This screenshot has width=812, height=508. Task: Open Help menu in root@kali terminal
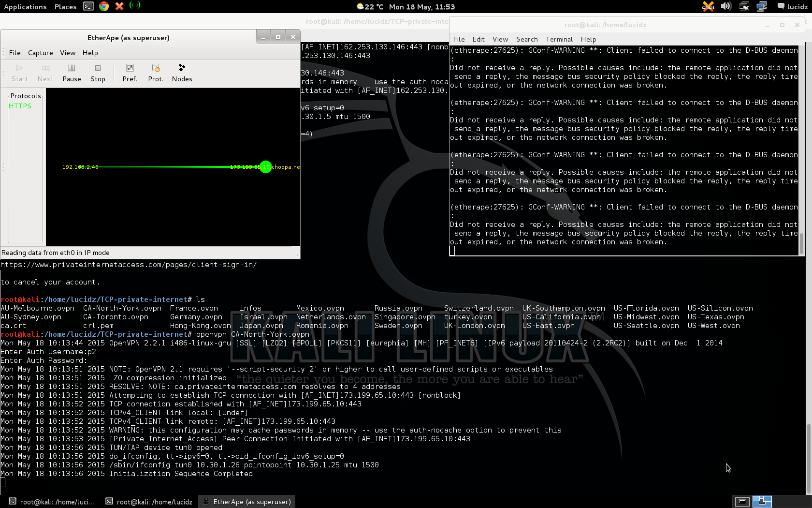point(588,39)
